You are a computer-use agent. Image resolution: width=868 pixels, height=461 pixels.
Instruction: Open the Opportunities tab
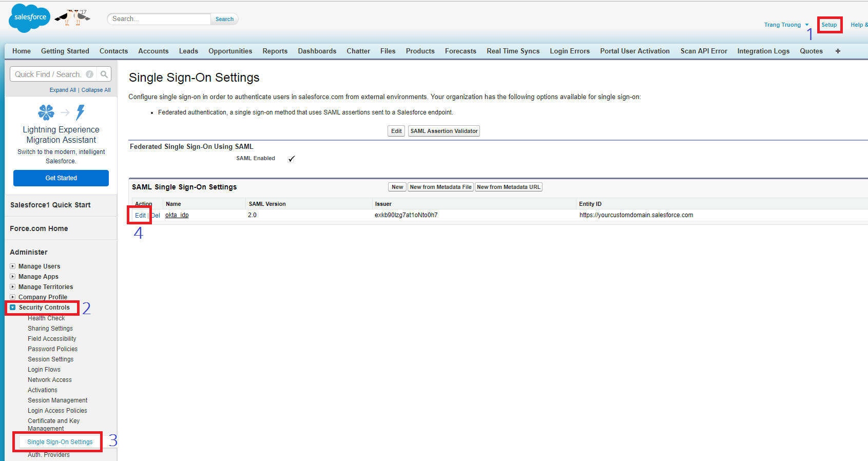coord(230,51)
